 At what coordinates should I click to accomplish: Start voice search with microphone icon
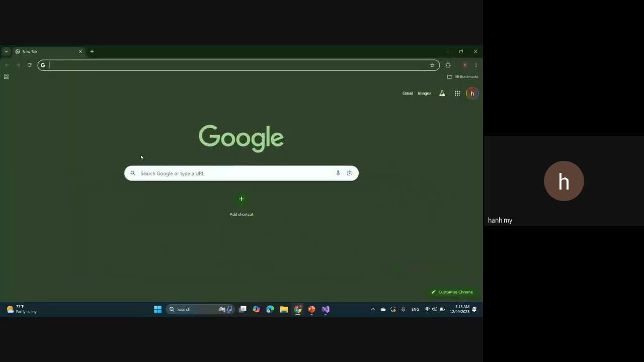point(338,173)
